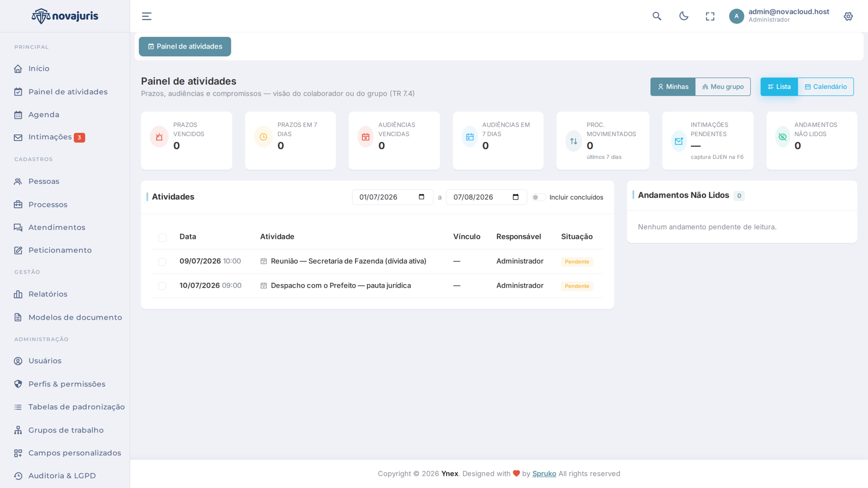The height and width of the screenshot is (488, 868).
Task: Enter fullscreen mode icon
Action: [x=710, y=16]
